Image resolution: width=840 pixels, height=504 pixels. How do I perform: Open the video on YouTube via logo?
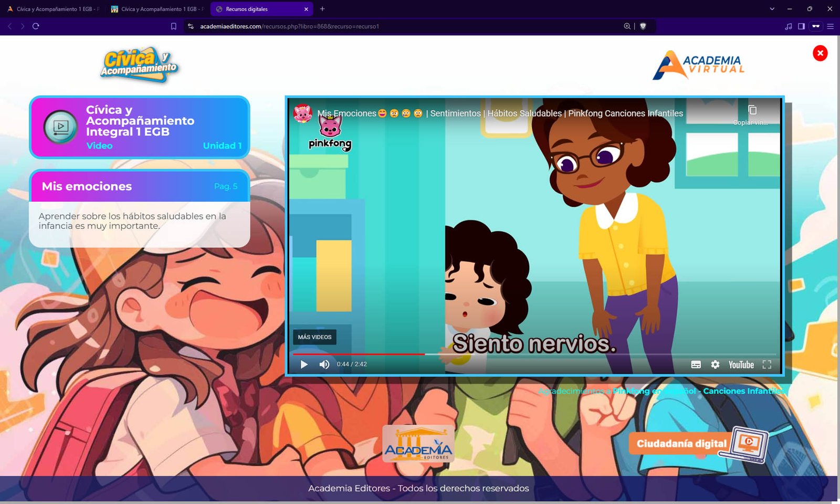point(741,364)
